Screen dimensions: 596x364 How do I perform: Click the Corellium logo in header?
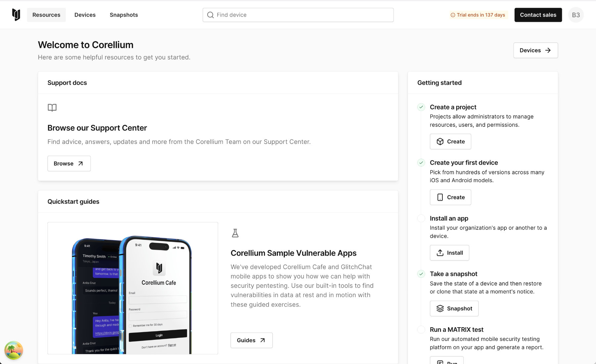pos(16,15)
